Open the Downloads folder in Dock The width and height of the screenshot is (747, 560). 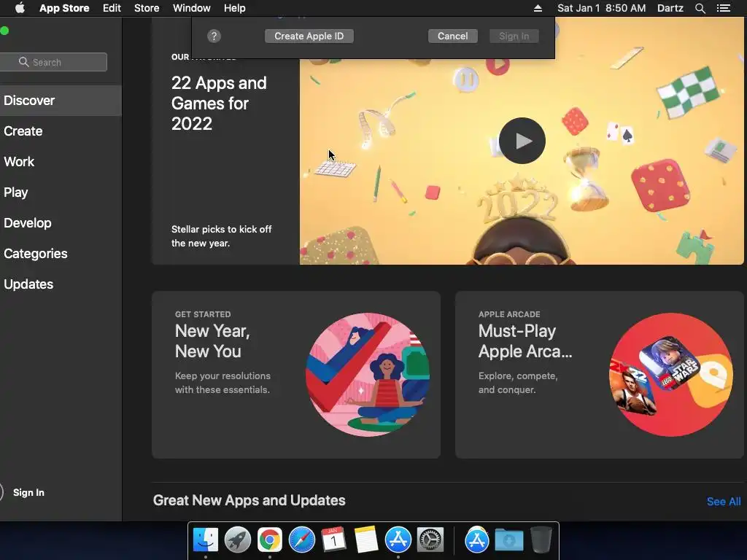point(508,540)
